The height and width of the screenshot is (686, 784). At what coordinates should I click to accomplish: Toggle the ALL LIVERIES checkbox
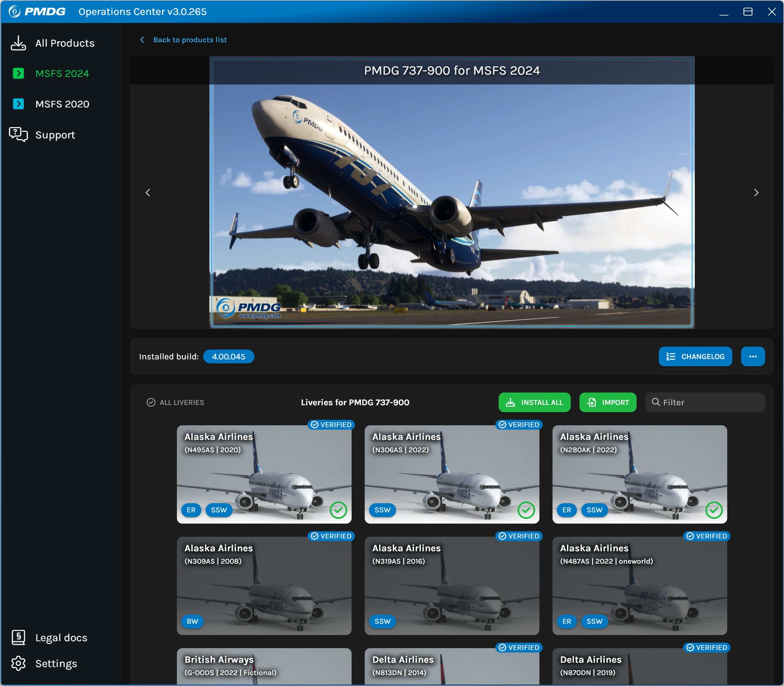151,402
